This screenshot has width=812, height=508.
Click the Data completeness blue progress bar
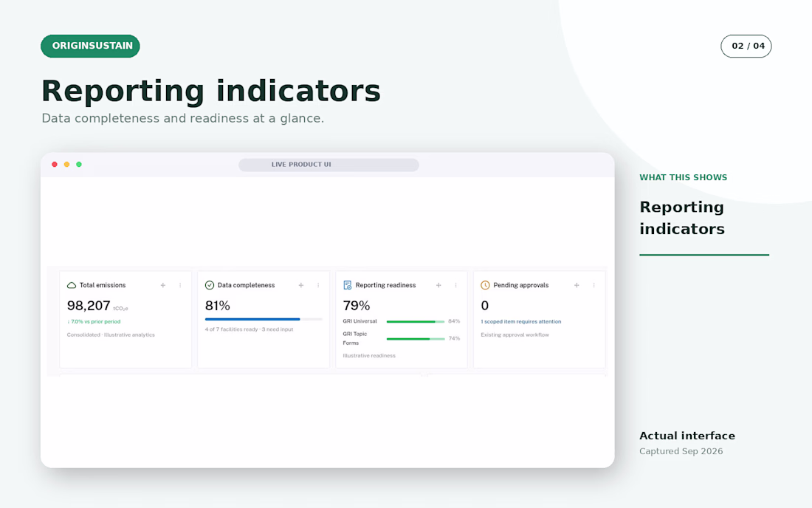point(264,319)
